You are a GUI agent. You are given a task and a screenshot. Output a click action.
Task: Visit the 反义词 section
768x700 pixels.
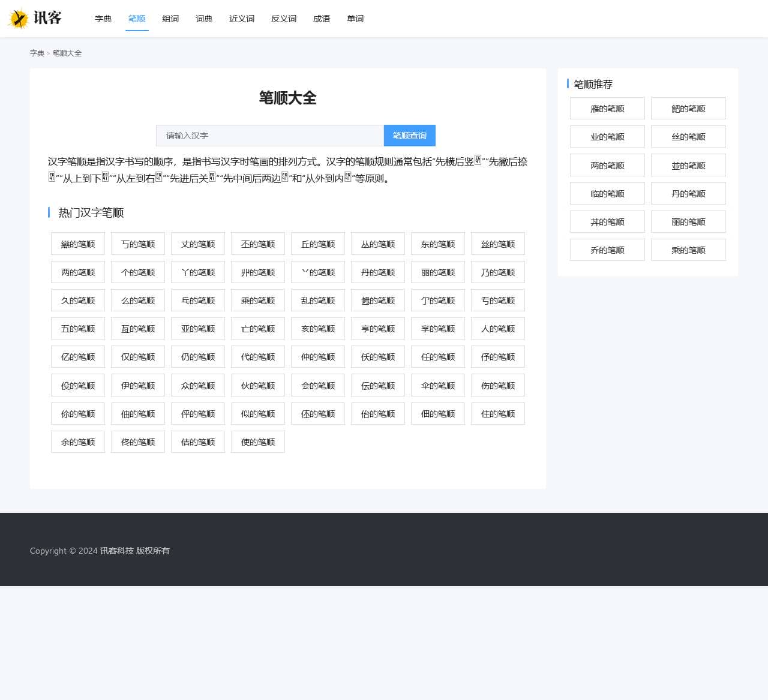click(283, 19)
